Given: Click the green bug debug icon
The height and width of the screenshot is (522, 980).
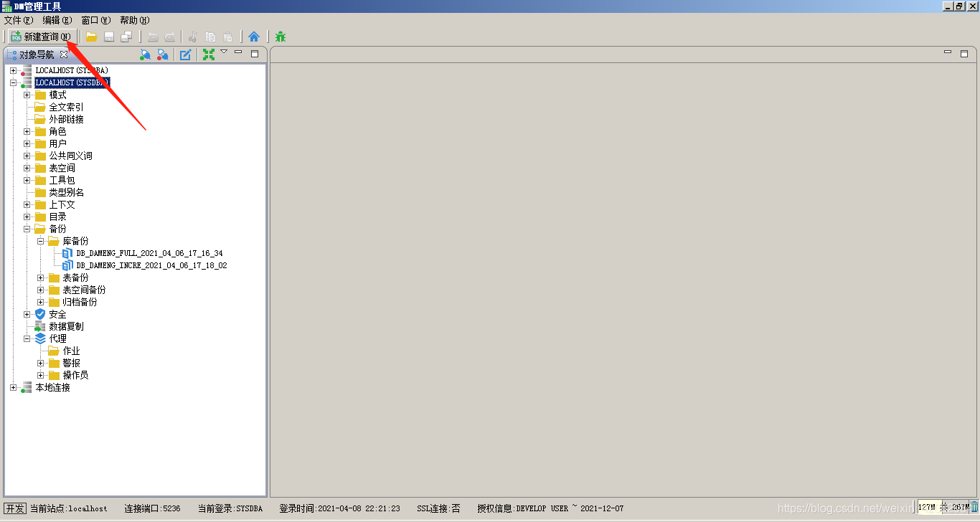Looking at the screenshot, I should [281, 37].
